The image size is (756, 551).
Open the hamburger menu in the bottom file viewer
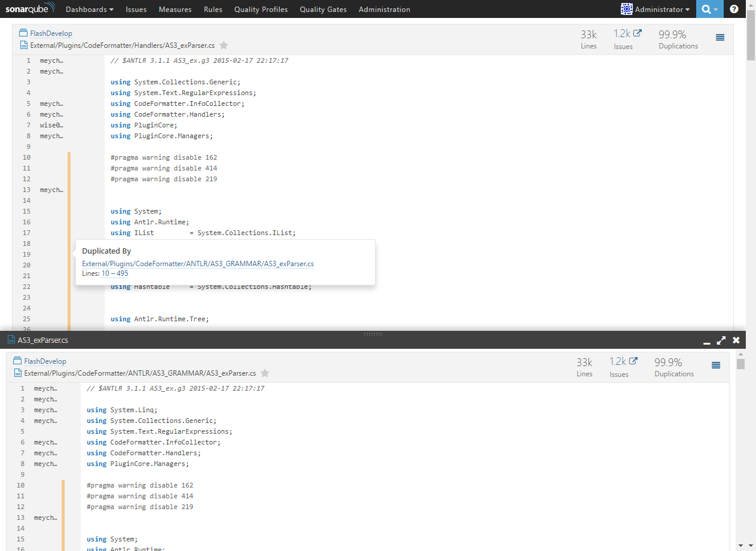click(716, 366)
